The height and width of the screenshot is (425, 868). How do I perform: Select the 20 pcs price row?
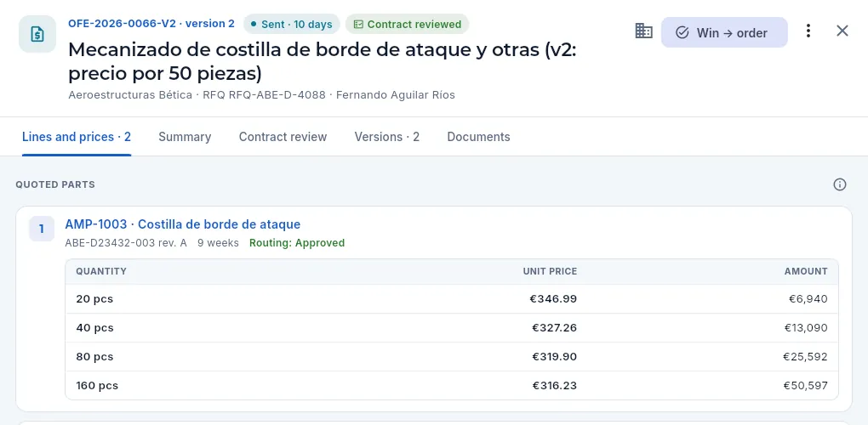pyautogui.click(x=452, y=299)
